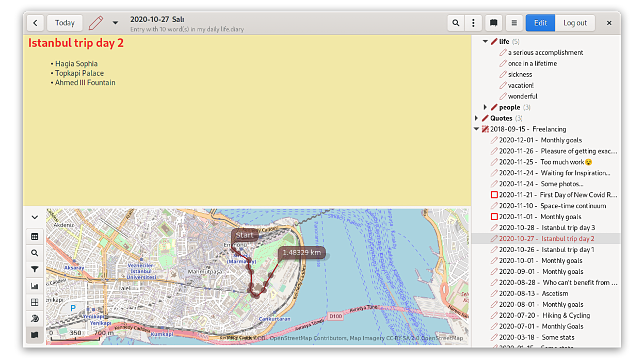
Task: Open the dropdown arrow beside pencil icon
Action: click(115, 23)
